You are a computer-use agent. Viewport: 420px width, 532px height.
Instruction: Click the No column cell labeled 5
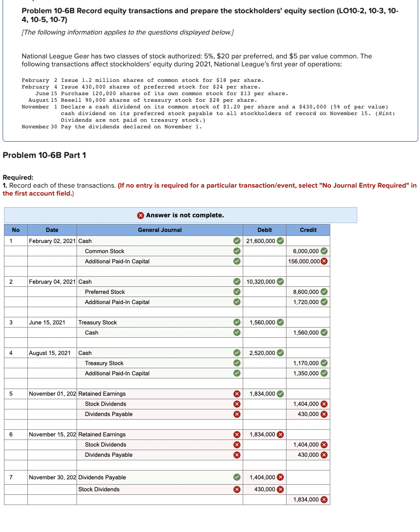click(x=15, y=393)
